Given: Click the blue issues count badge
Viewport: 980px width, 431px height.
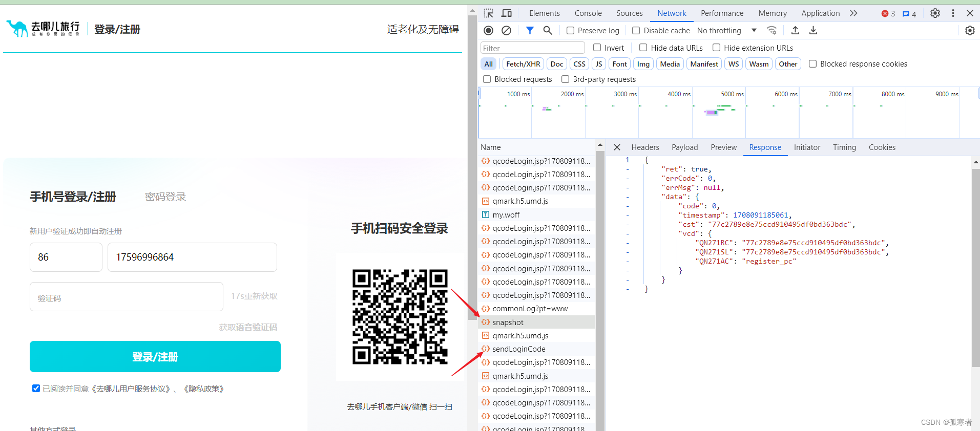Looking at the screenshot, I should tap(909, 14).
